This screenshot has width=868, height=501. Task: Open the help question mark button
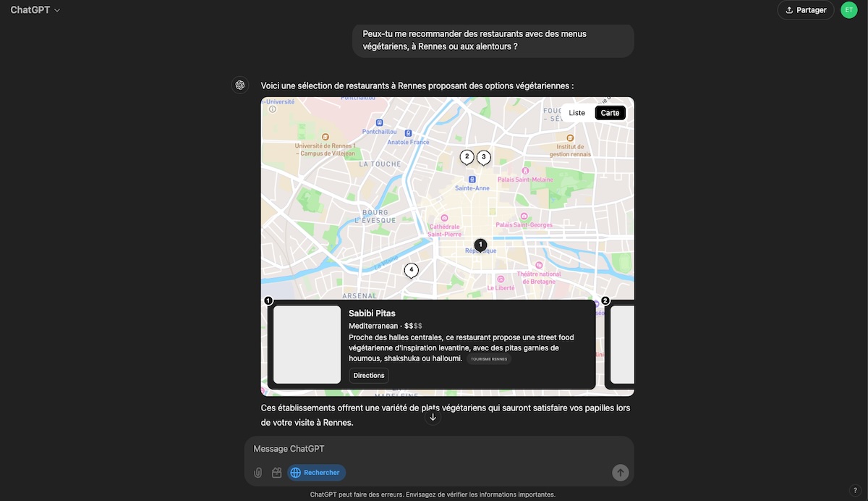pos(855,491)
